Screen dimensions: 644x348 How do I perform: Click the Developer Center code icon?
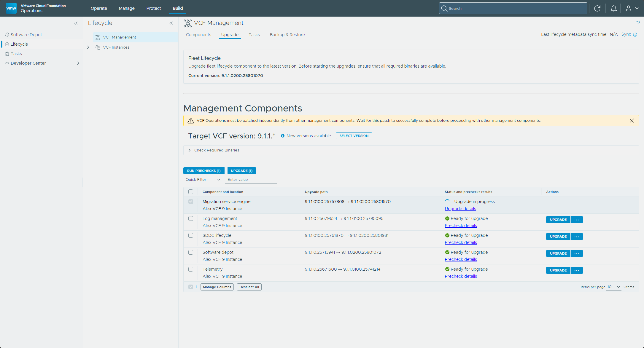[x=7, y=63]
